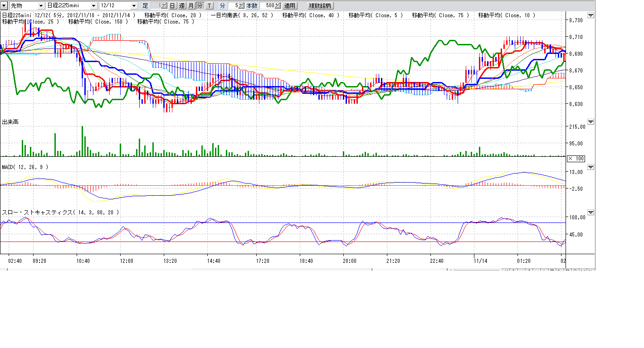This screenshot has height=348, width=644.
Task: Click the 複数銘柄 multiple symbols button
Action: [320, 6]
